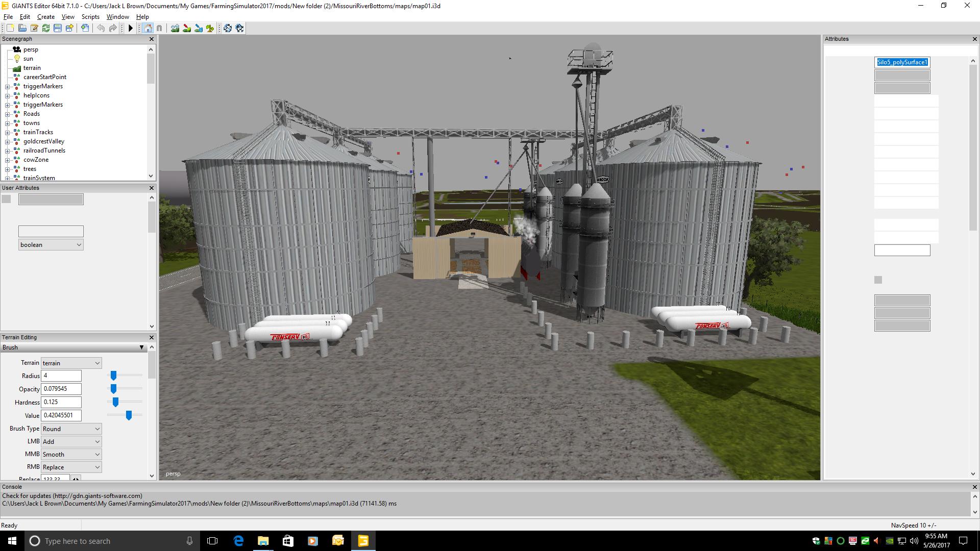The image size is (980, 551).
Task: Select the terrain paint mode icon
Action: click(x=187, y=28)
